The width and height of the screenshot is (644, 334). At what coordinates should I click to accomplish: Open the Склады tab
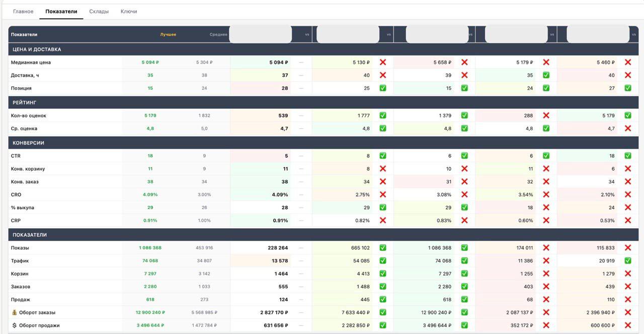point(99,11)
